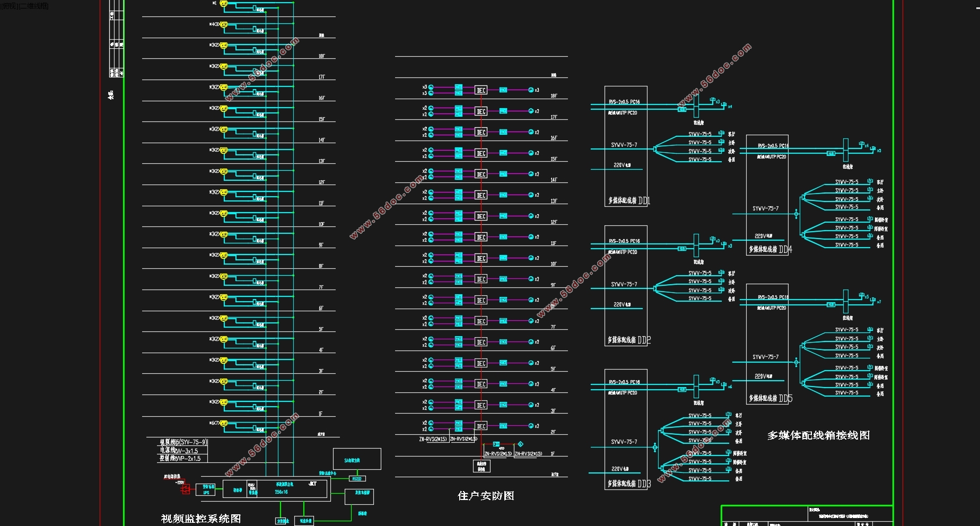This screenshot has height=526, width=980.
Task: Select the SA host box above RS232
Action: coord(357,459)
